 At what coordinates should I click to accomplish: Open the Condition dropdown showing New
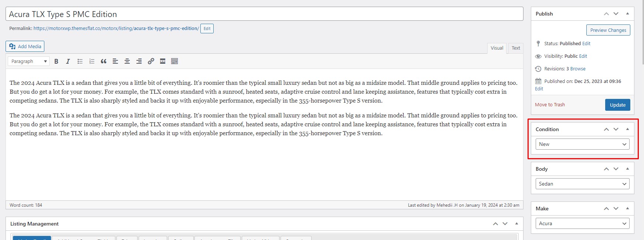click(582, 144)
